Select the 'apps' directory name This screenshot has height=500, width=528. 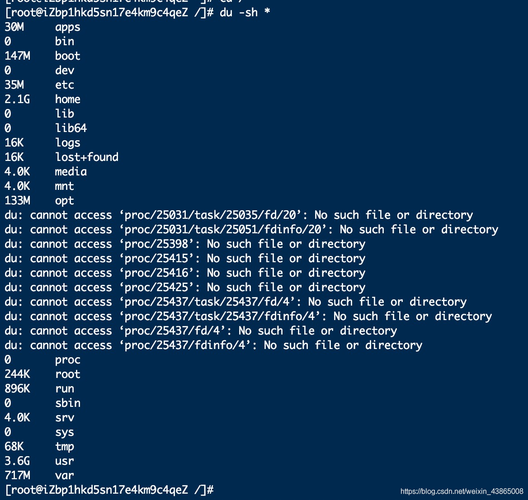click(68, 27)
